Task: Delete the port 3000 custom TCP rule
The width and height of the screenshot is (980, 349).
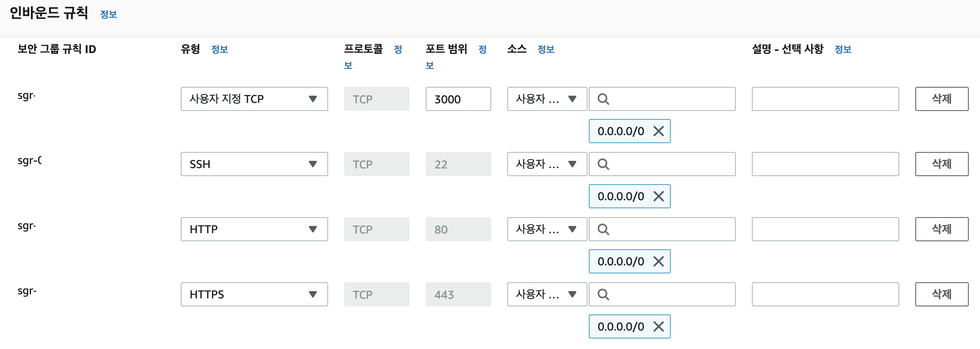Action: [942, 99]
